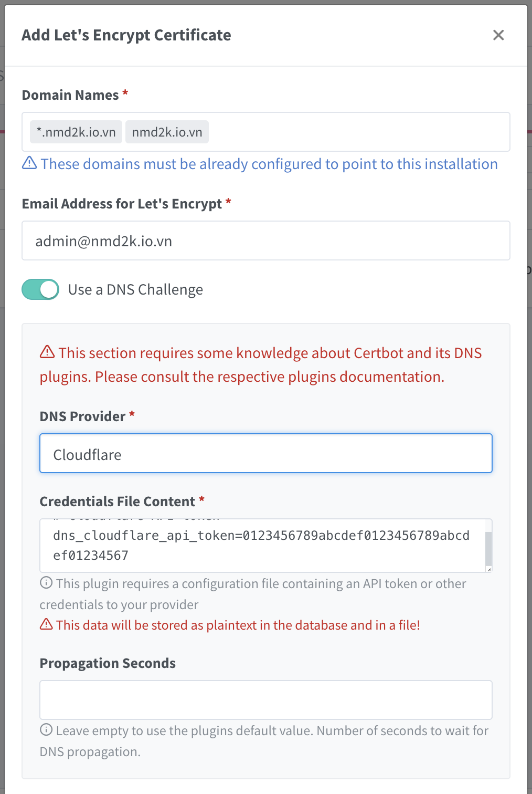Disable the Use a DNS Challenge toggle

point(40,289)
